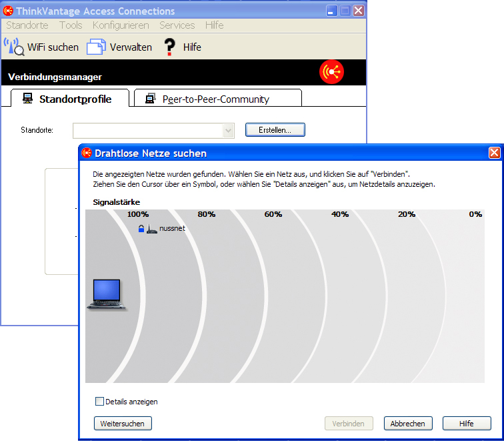This screenshot has width=504, height=441.
Task: Click the 60% signal strength label
Action: [273, 214]
